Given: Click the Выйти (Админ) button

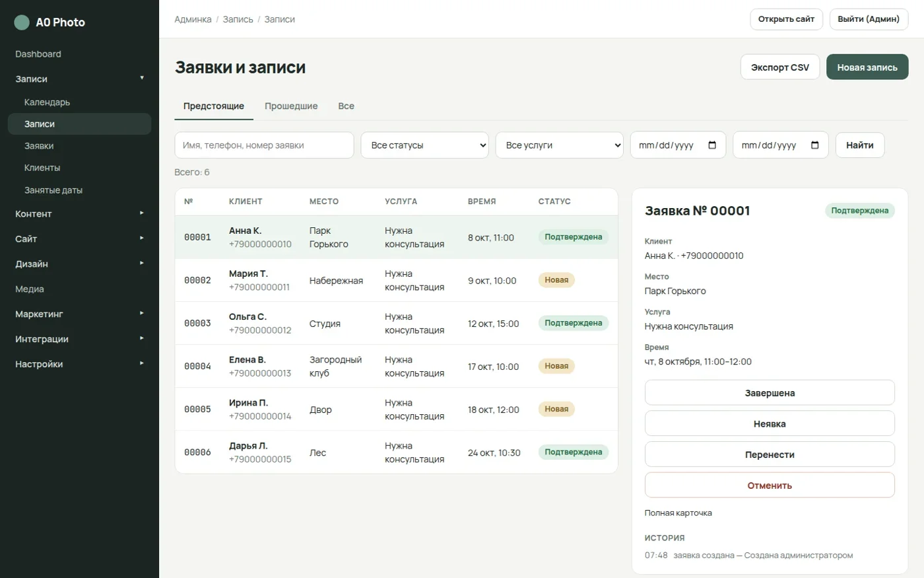Looking at the screenshot, I should (869, 19).
